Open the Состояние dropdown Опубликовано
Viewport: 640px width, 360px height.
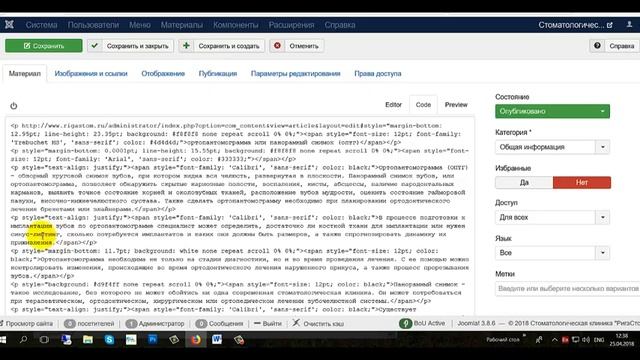[x=552, y=111]
